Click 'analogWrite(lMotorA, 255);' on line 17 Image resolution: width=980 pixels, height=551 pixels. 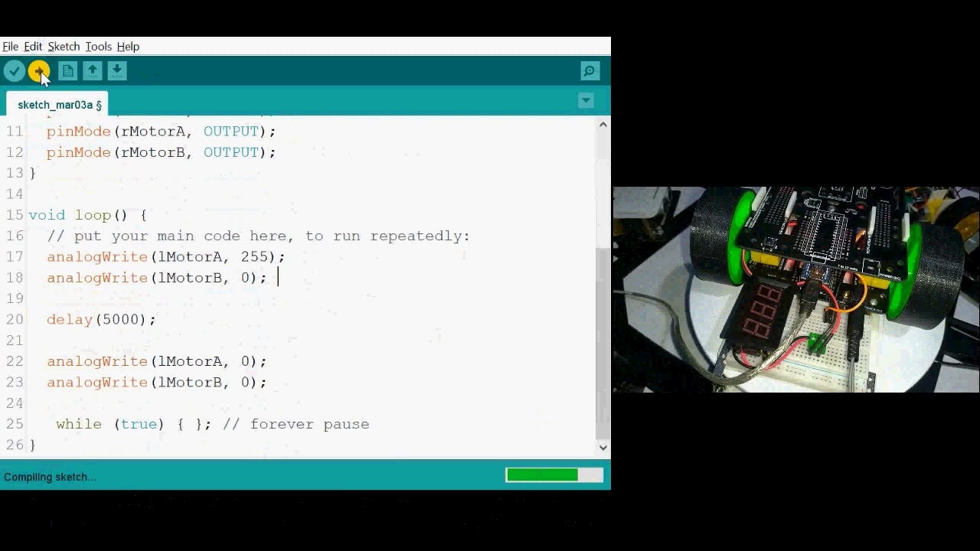(165, 257)
